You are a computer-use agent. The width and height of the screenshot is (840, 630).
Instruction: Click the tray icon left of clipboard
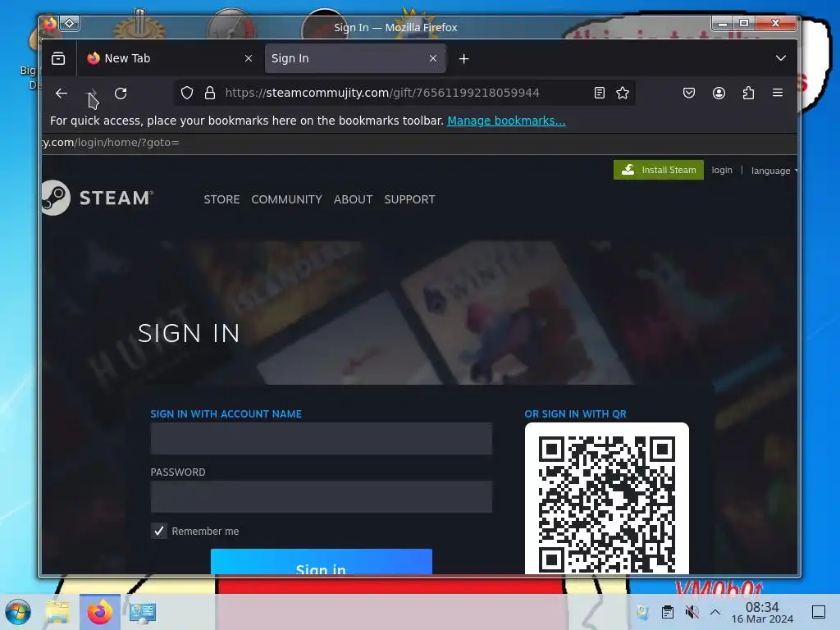click(x=642, y=612)
